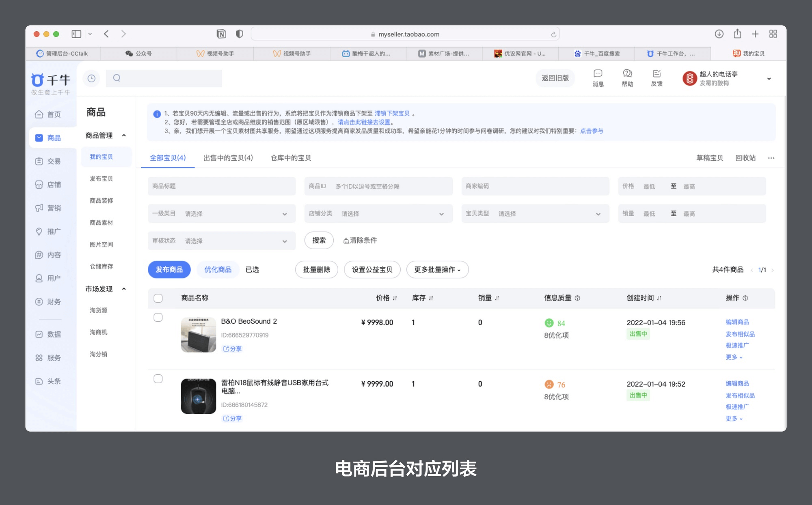Image resolution: width=812 pixels, height=505 pixels.
Task: Switch to 仓库中的宝贝 tab
Action: pos(291,158)
